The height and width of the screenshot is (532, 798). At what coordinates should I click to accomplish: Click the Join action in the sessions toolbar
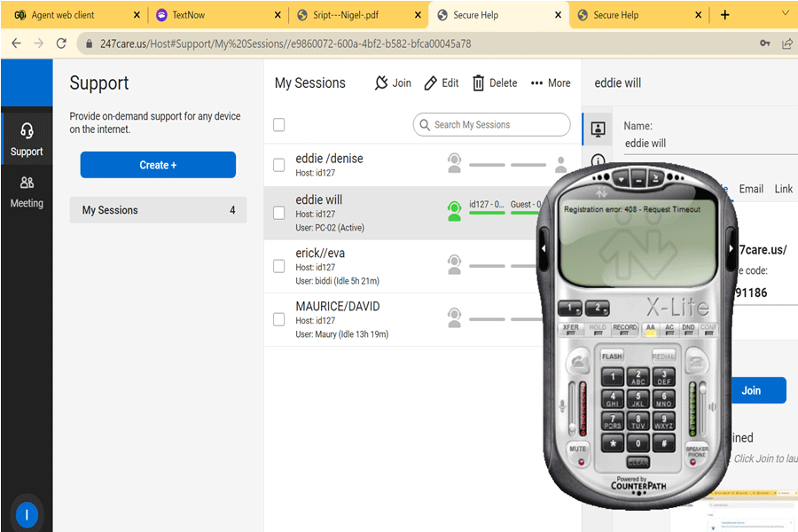(x=393, y=82)
